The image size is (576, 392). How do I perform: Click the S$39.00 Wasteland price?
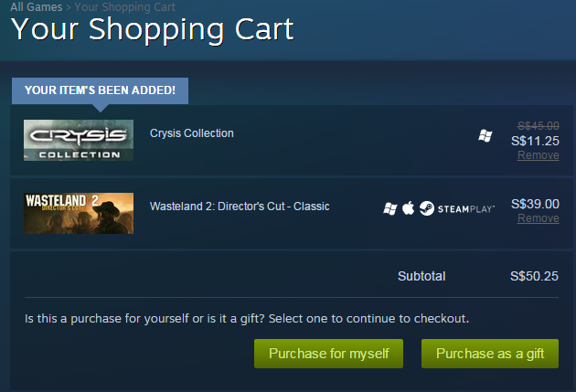[535, 204]
